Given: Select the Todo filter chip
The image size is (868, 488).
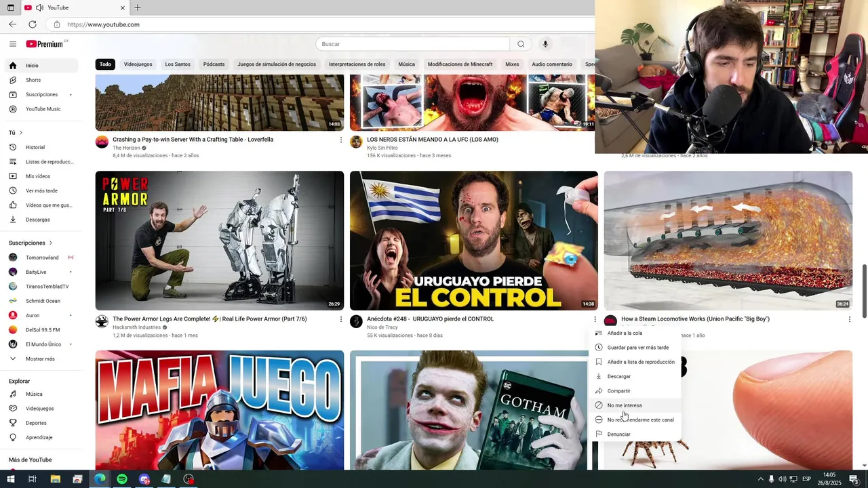Looking at the screenshot, I should (105, 64).
